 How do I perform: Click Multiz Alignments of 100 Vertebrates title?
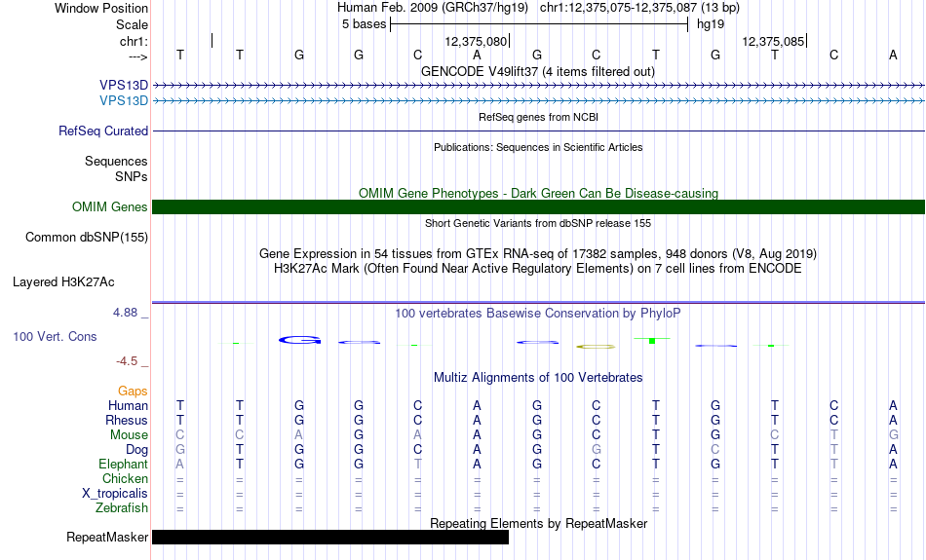(x=538, y=378)
